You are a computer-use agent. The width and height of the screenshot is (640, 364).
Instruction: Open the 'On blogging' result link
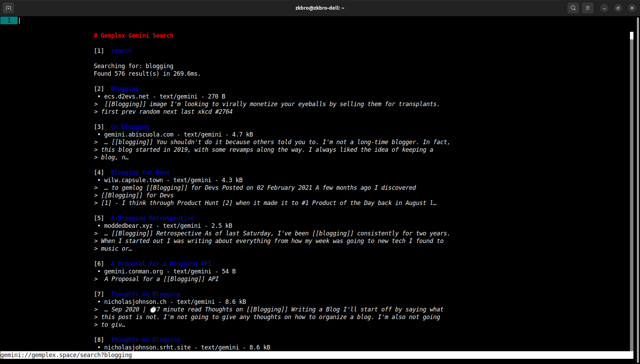pos(130,127)
